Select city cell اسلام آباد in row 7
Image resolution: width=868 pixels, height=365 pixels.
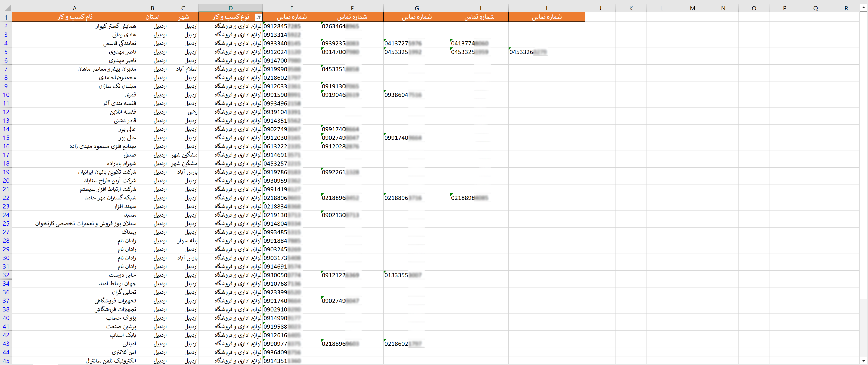183,69
